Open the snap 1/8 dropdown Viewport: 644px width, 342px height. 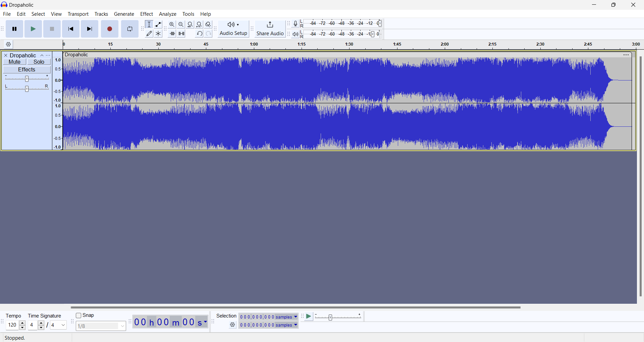tap(101, 326)
